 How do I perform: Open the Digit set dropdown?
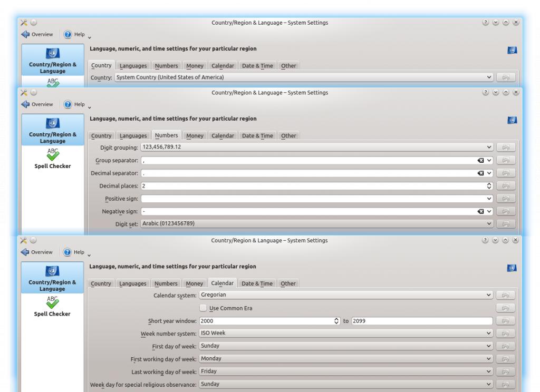316,224
